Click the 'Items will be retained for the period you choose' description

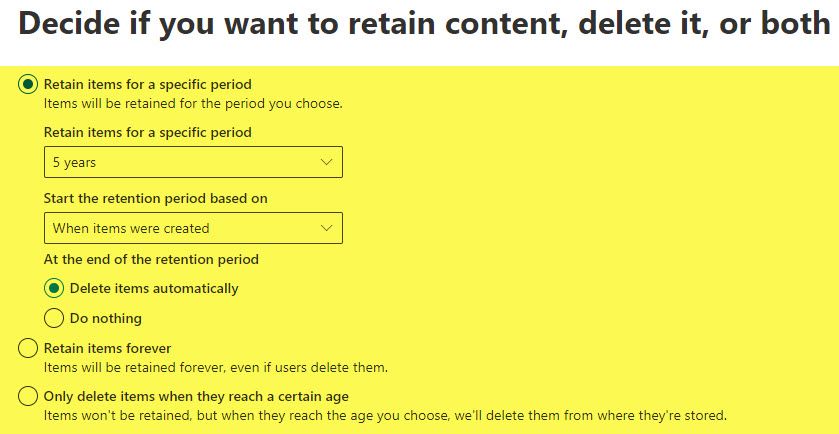point(193,103)
